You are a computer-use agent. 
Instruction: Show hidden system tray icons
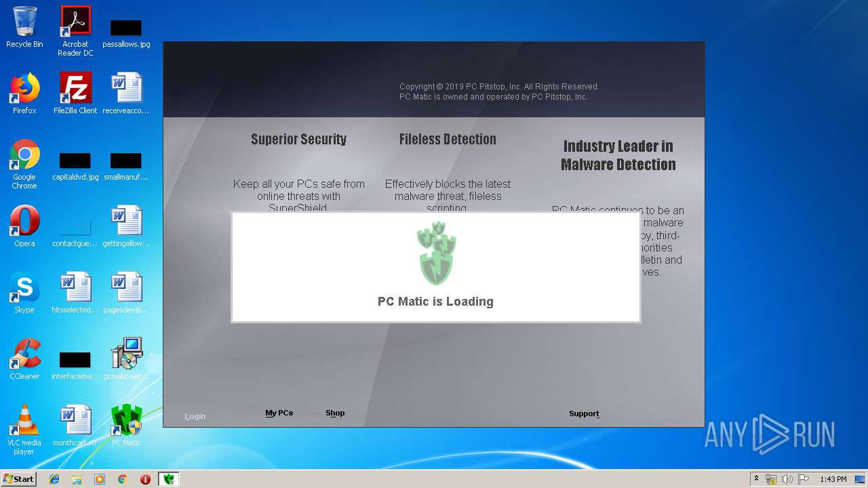point(756,479)
